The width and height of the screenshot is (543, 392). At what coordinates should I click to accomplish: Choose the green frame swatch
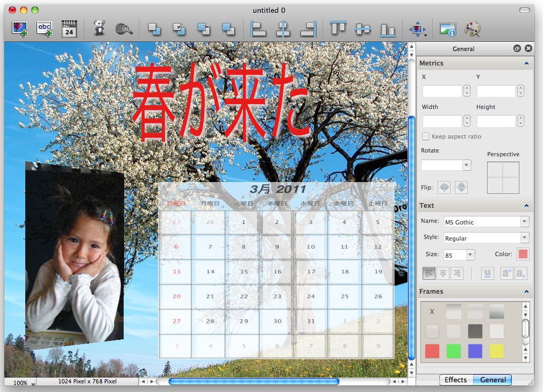pyautogui.click(x=454, y=351)
